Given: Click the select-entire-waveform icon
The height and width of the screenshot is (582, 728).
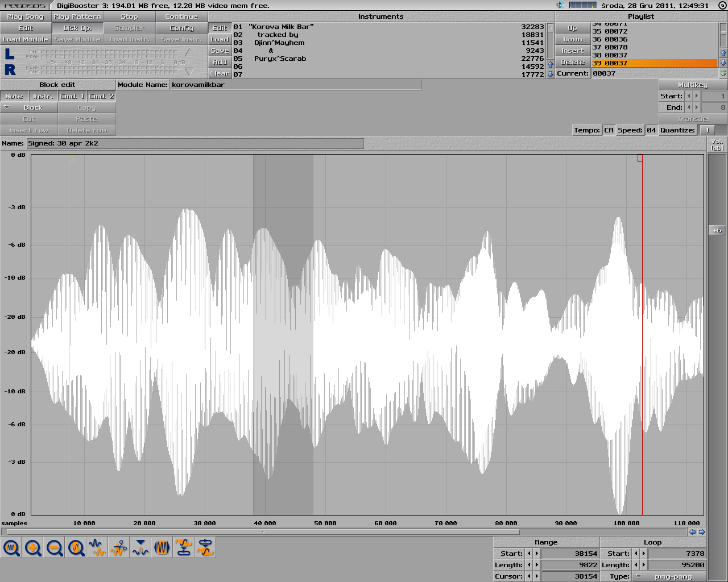Looking at the screenshot, I should pyautogui.click(x=162, y=548).
